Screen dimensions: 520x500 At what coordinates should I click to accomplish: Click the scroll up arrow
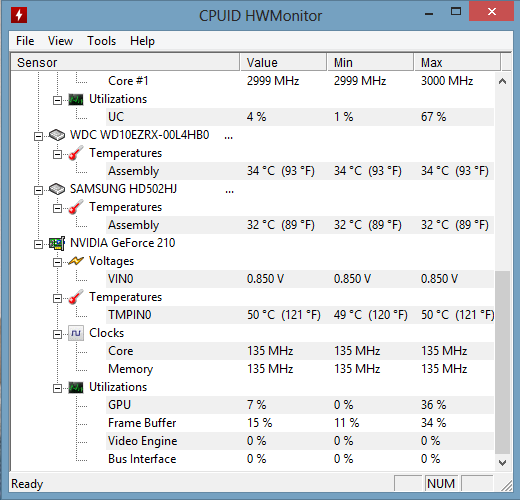(502, 81)
